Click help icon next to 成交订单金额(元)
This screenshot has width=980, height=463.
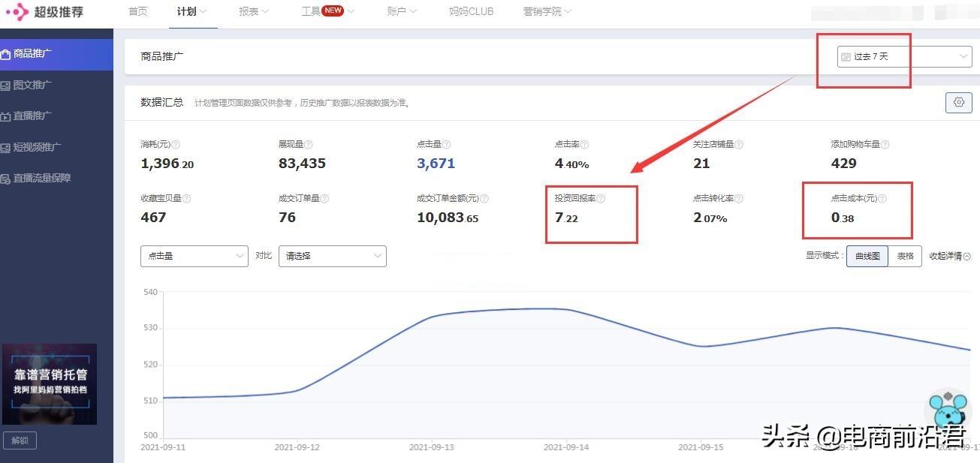[485, 199]
